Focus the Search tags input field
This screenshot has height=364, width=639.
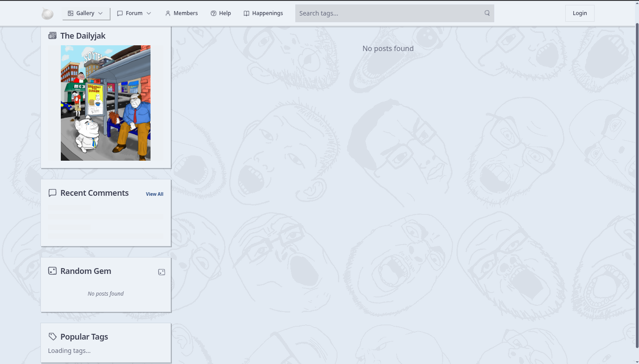tap(389, 13)
